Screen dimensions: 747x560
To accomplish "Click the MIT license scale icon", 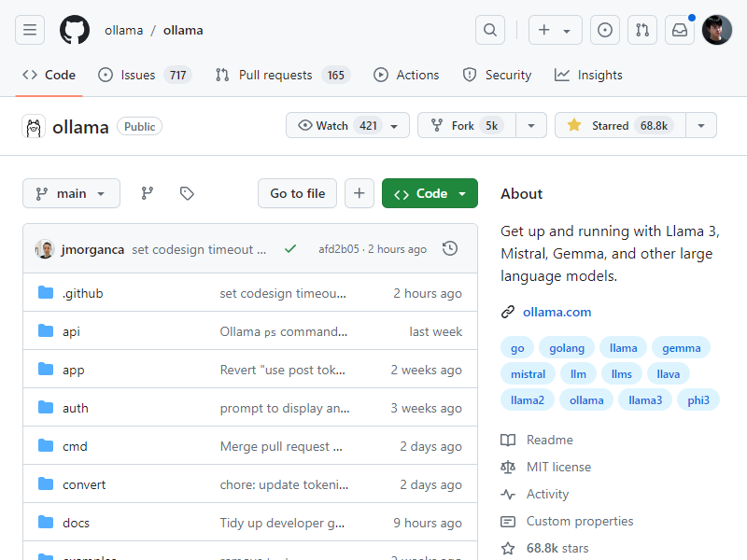I will coord(508,468).
